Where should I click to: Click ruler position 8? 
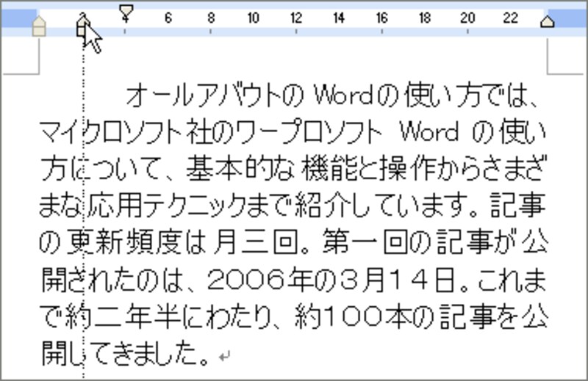click(x=211, y=18)
